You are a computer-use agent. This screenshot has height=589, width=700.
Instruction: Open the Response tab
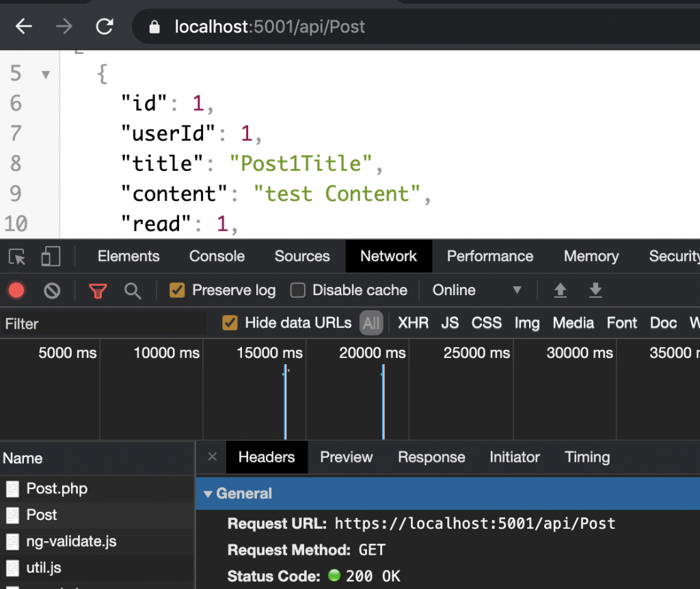click(431, 457)
